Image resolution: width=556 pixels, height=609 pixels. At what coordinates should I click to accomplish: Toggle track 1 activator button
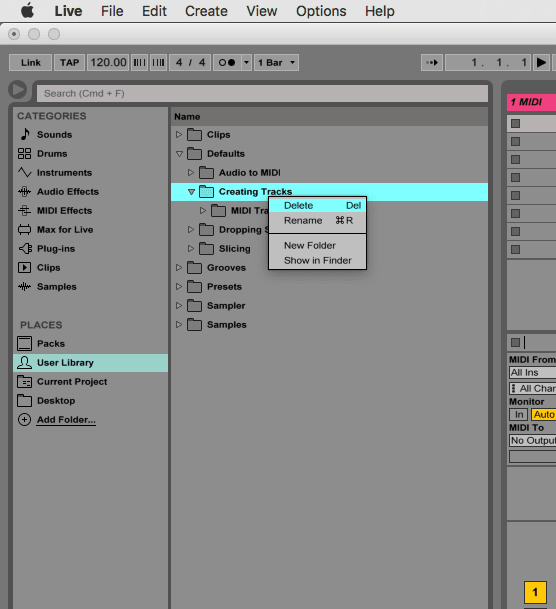tap(535, 592)
